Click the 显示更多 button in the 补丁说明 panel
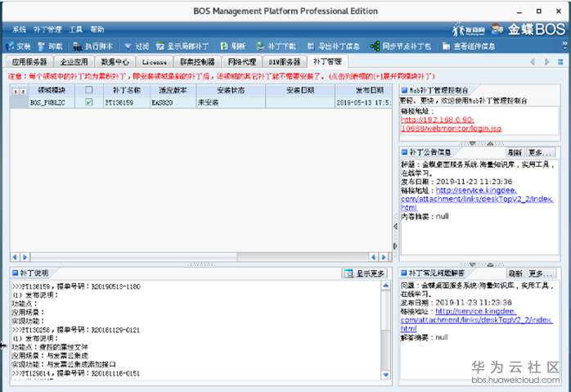 (365, 273)
